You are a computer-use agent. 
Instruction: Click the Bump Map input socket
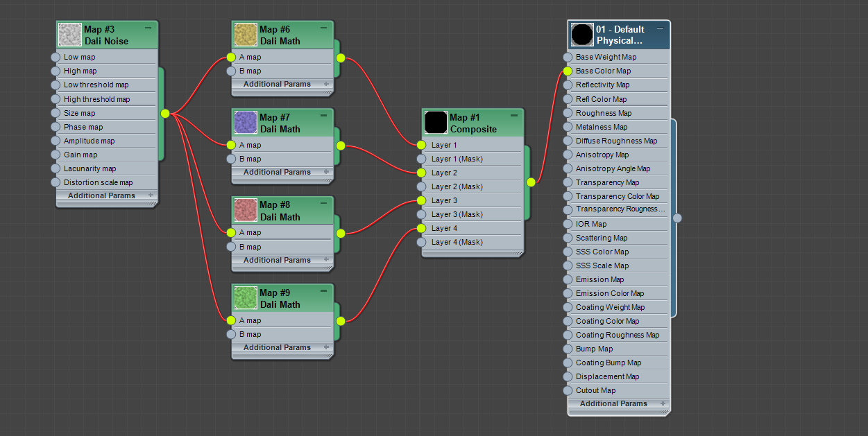coord(568,349)
